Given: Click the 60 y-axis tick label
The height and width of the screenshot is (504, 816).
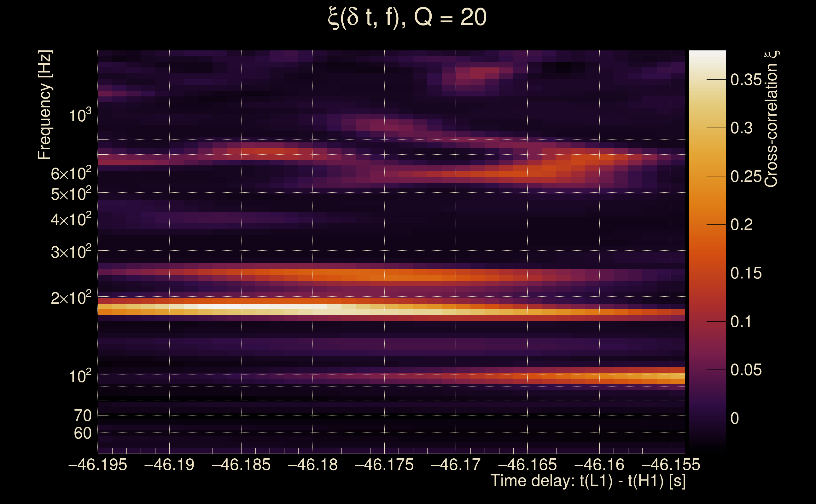Looking at the screenshot, I should click(82, 433).
